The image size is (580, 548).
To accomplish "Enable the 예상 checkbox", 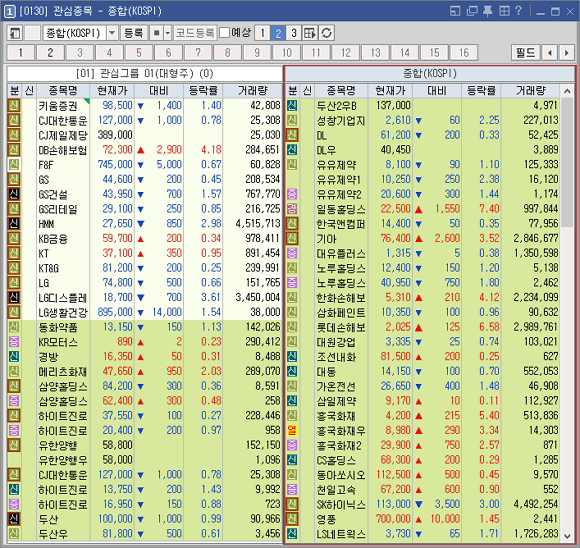I will [224, 33].
